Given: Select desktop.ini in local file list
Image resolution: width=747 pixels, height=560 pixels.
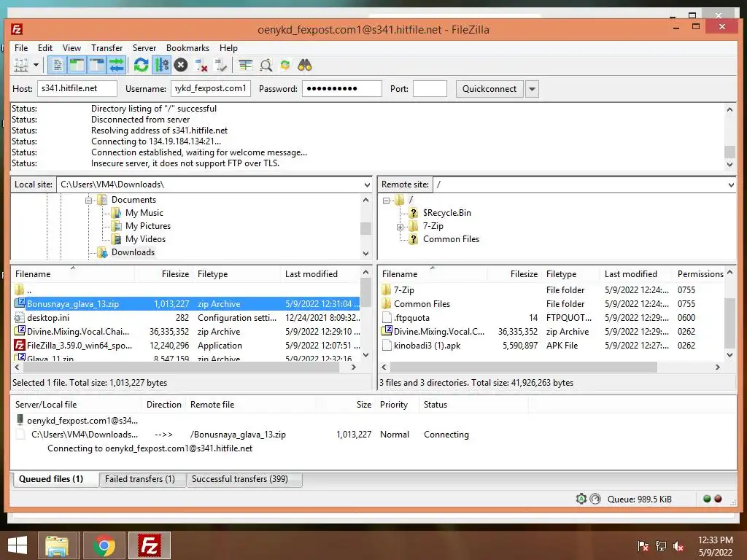Looking at the screenshot, I should (x=186, y=318).
